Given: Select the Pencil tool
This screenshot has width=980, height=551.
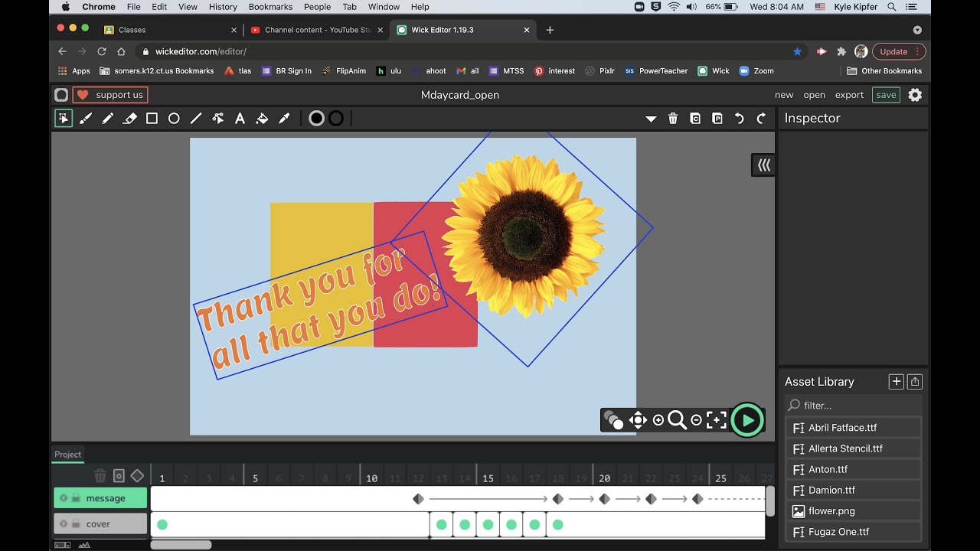Looking at the screenshot, I should (x=108, y=119).
